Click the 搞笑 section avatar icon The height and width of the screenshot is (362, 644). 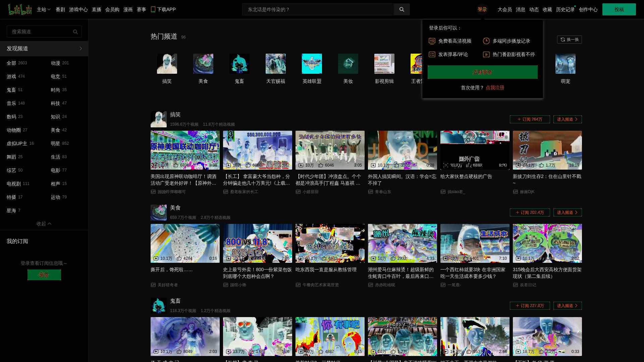pyautogui.click(x=159, y=119)
